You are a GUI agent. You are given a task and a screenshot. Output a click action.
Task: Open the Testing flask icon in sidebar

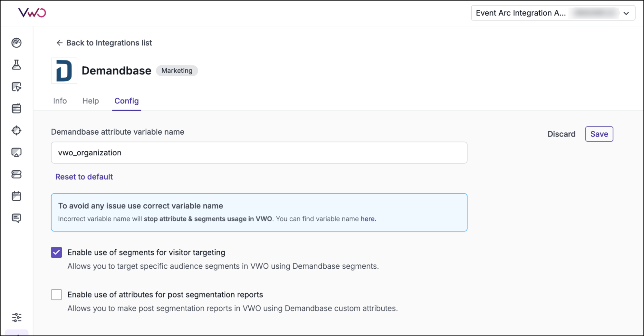point(16,65)
